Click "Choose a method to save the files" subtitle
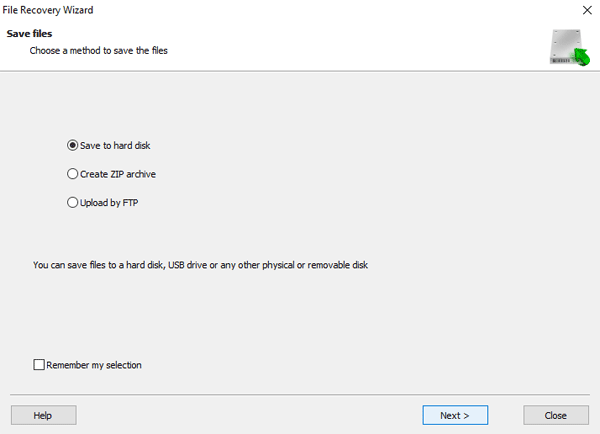600x434 pixels. pyautogui.click(x=99, y=51)
